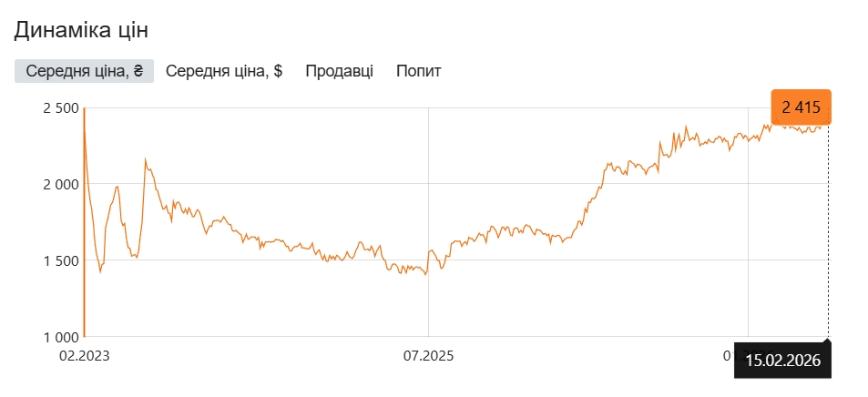Viewport: 868px width, 397px height.
Task: Open the "Продавці" tab
Action: click(x=339, y=71)
